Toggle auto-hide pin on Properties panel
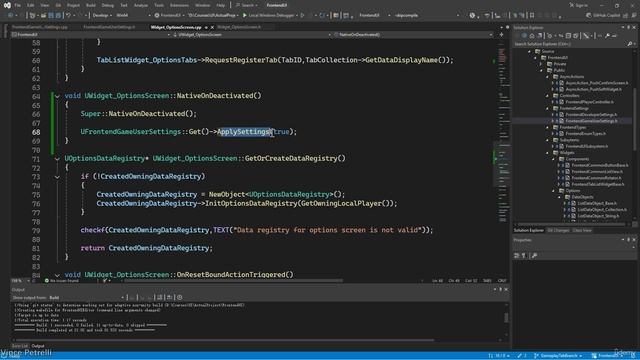Image resolution: width=640 pixels, height=360 pixels. 628,240
